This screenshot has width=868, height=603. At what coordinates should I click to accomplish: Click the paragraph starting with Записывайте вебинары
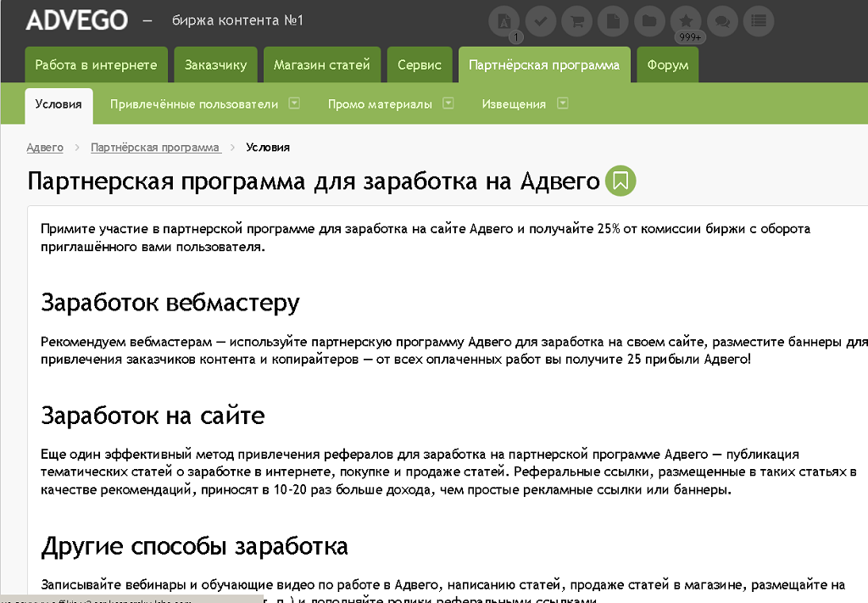coord(442,591)
